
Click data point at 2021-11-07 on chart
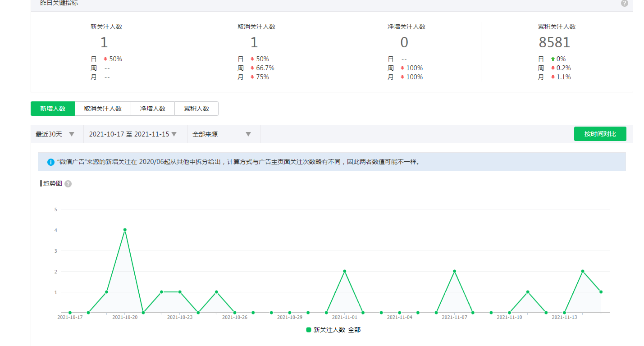pos(454,271)
